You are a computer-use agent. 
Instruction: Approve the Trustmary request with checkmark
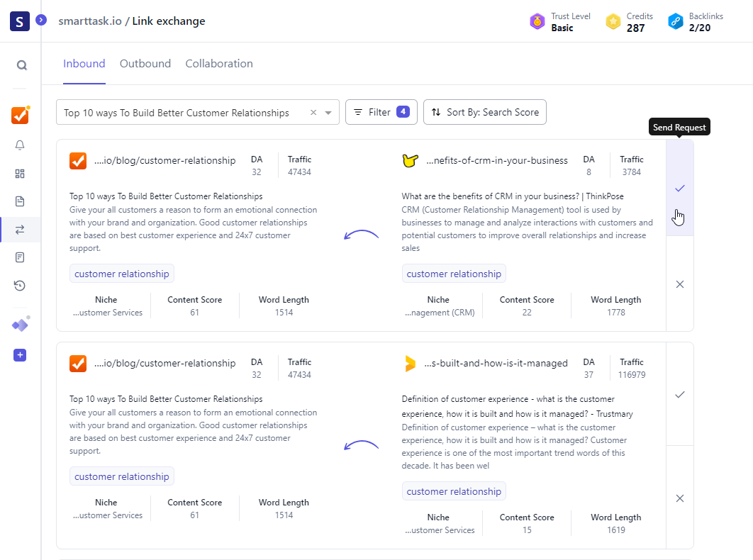point(680,394)
